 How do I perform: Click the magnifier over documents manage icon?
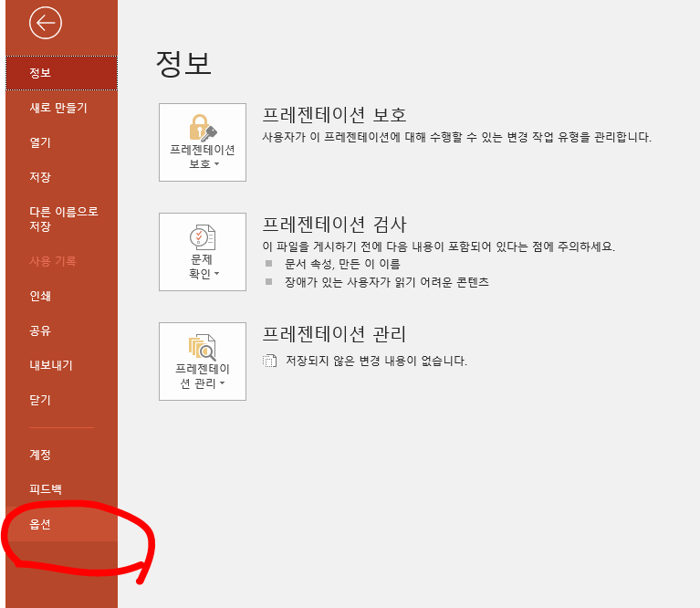coord(203,347)
